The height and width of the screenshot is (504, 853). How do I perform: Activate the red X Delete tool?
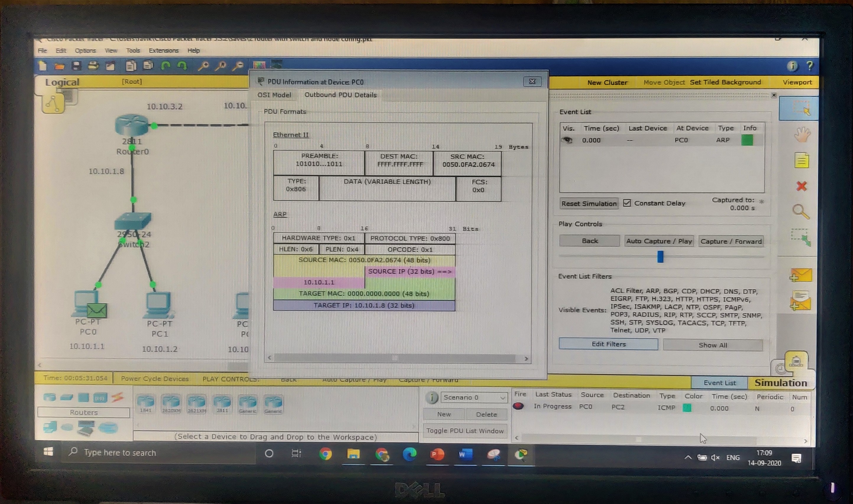(802, 186)
